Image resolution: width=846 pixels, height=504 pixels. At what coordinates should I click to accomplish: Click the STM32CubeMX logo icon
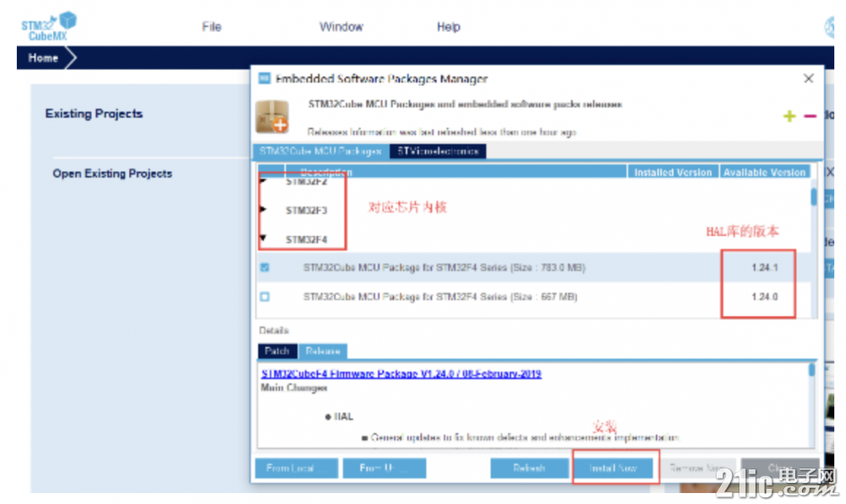(x=48, y=26)
